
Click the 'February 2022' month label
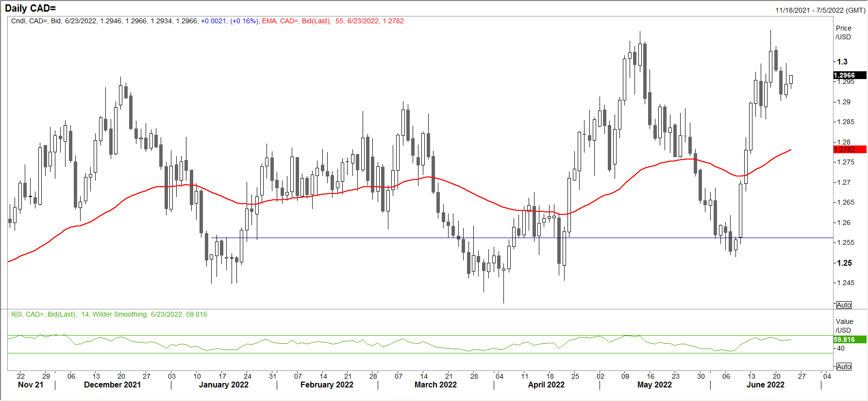[327, 385]
